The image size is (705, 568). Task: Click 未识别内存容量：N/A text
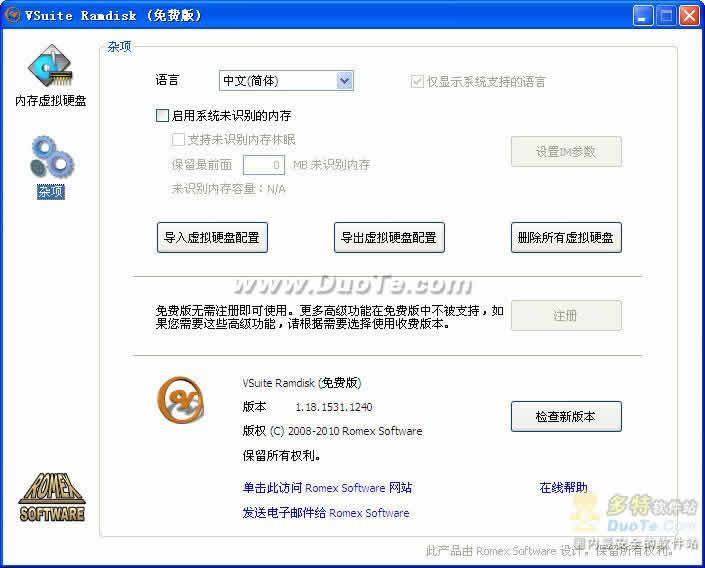[x=228, y=189]
